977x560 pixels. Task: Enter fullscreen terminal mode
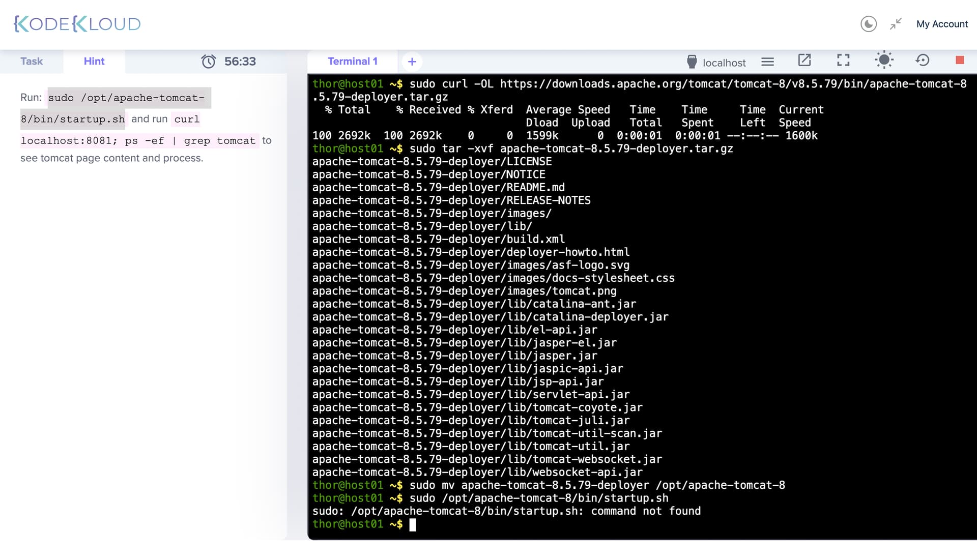point(843,61)
